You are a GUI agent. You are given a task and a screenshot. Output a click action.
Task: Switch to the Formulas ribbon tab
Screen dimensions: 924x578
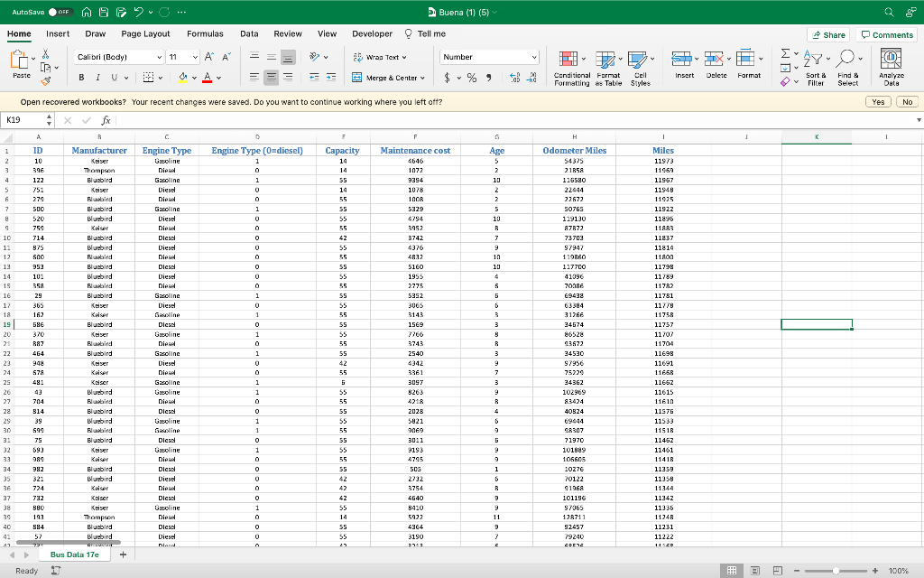point(206,33)
